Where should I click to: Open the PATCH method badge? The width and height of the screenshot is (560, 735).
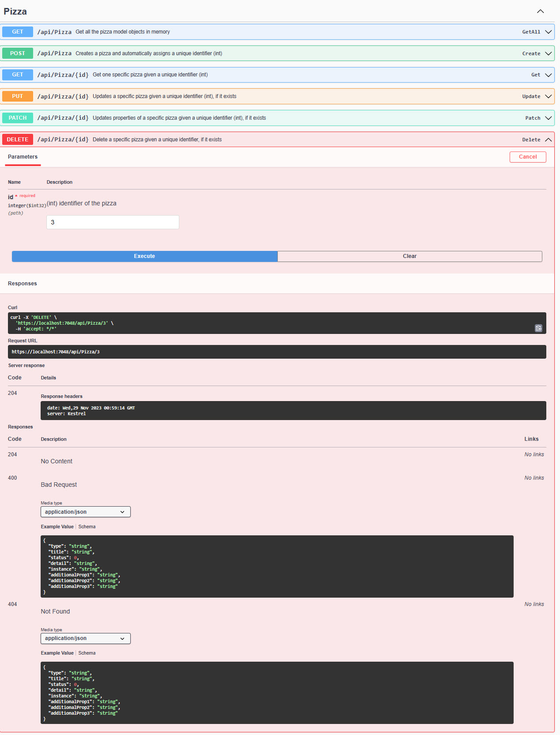18,118
